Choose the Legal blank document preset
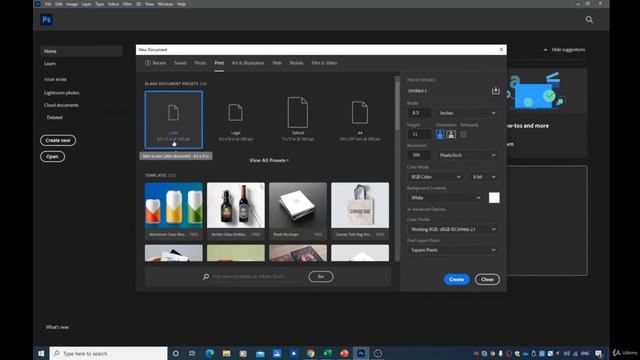Viewport: 640px width, 360px height. (x=236, y=120)
